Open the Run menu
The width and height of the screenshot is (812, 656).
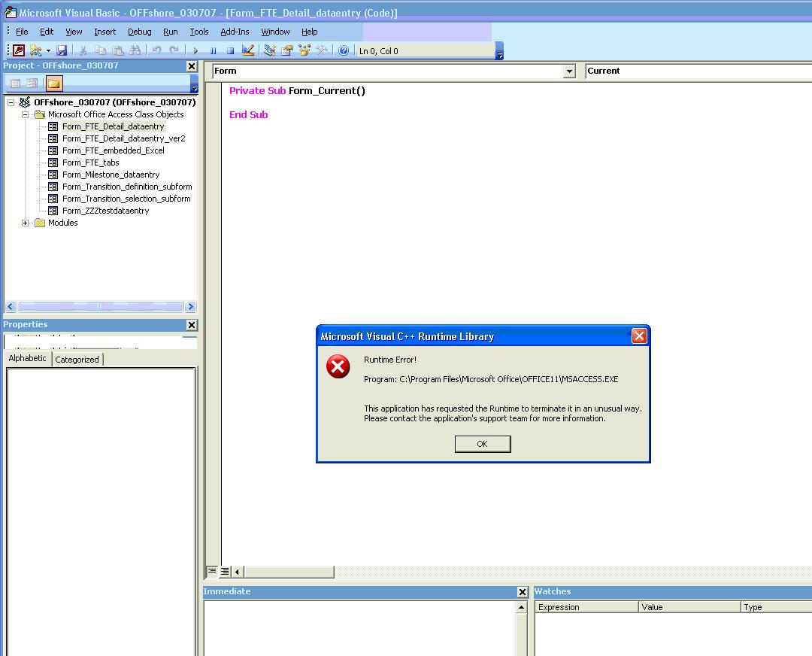[x=171, y=32]
